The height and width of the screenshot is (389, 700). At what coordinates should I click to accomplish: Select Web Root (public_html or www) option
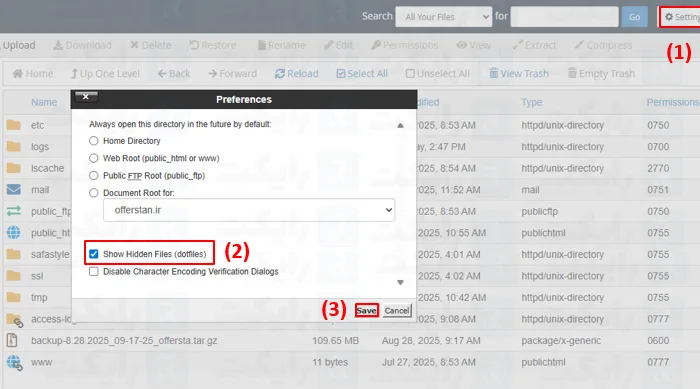coord(93,158)
